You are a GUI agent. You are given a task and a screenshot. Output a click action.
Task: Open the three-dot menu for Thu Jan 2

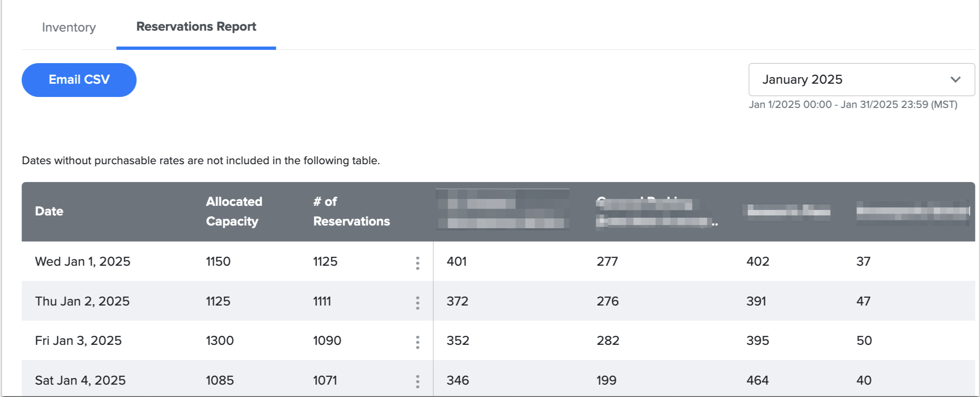(x=417, y=303)
